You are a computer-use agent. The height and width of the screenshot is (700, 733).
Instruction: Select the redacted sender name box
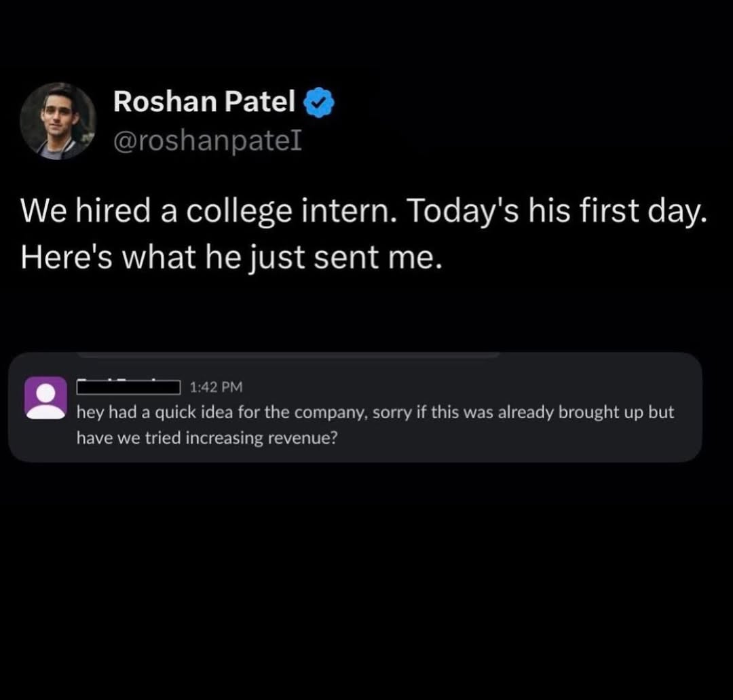click(x=128, y=387)
